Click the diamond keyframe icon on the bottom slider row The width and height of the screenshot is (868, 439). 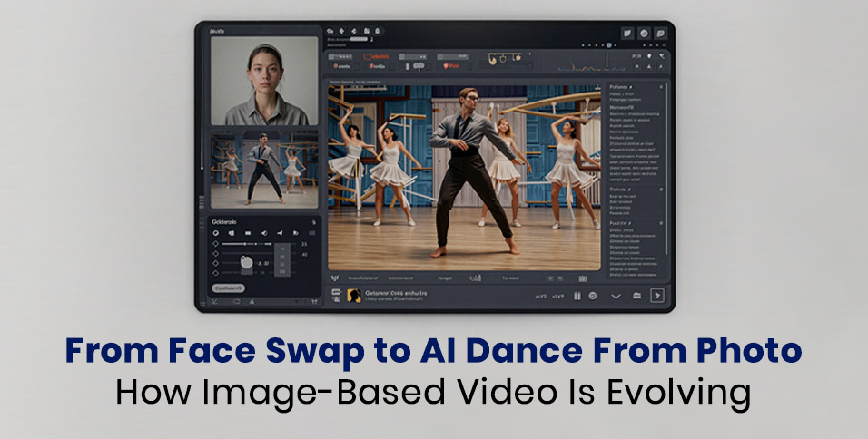(x=215, y=273)
